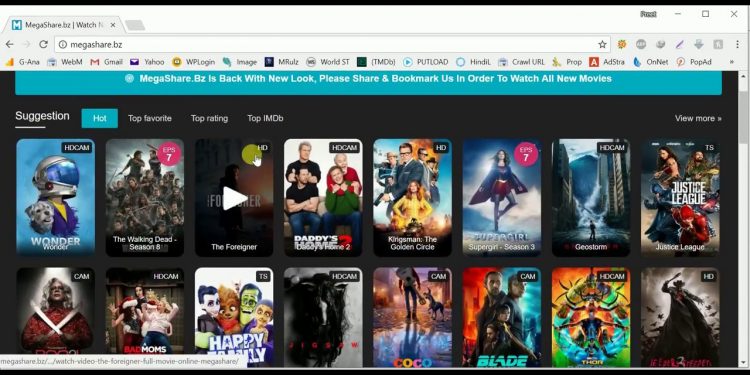Reload the megashare.bz page
This screenshot has width=750, height=375.
click(43, 44)
